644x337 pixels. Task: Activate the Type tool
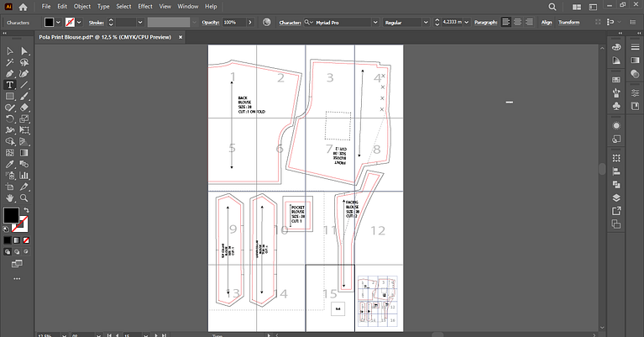[x=10, y=85]
